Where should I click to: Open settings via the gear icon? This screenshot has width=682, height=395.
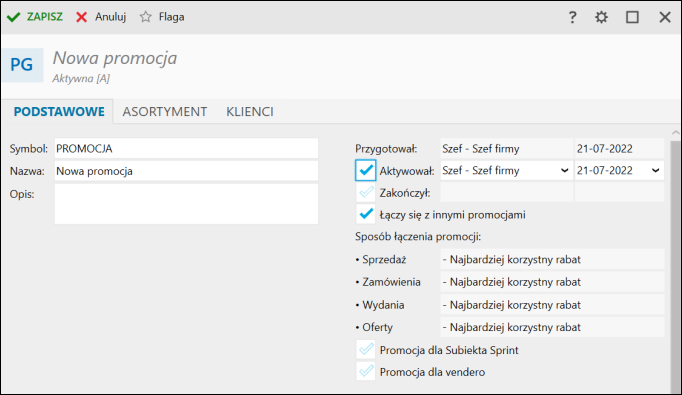pos(602,17)
